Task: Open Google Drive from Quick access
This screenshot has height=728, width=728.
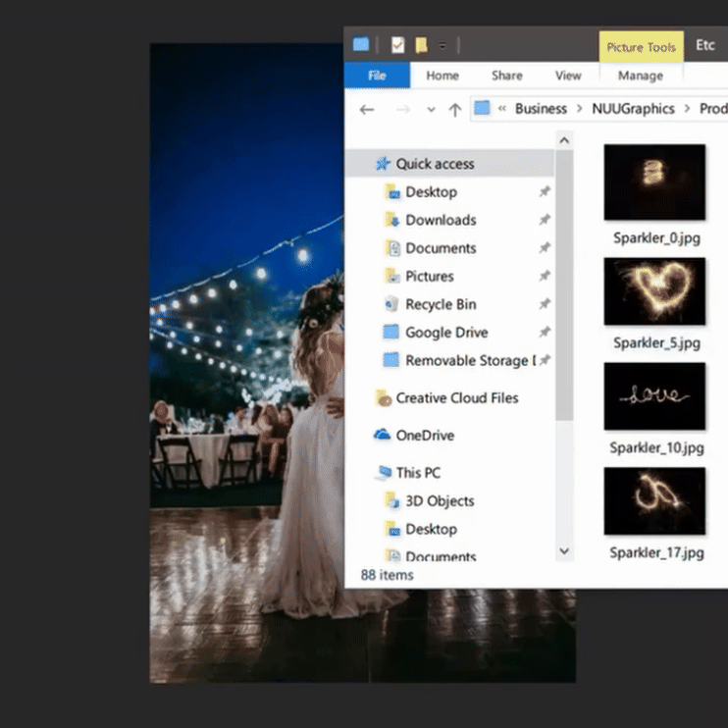Action: [445, 333]
